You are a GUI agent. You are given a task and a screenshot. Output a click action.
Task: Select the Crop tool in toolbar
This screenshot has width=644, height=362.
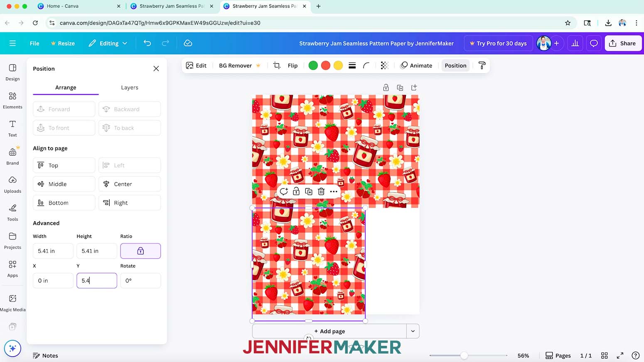(277, 66)
